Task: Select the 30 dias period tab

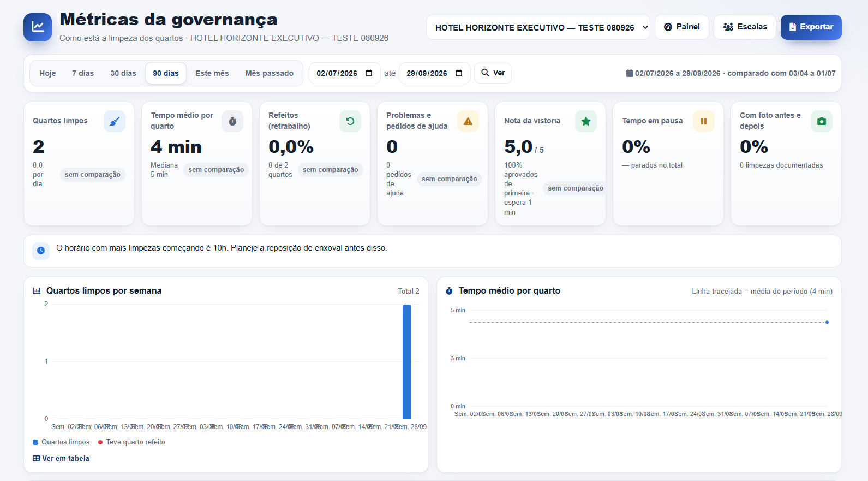Action: tap(123, 73)
